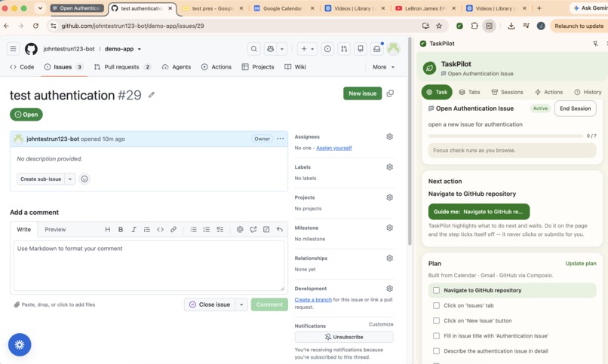608x364 pixels.
Task: Switch to Google Calendar browser tab
Action: coord(284,8)
